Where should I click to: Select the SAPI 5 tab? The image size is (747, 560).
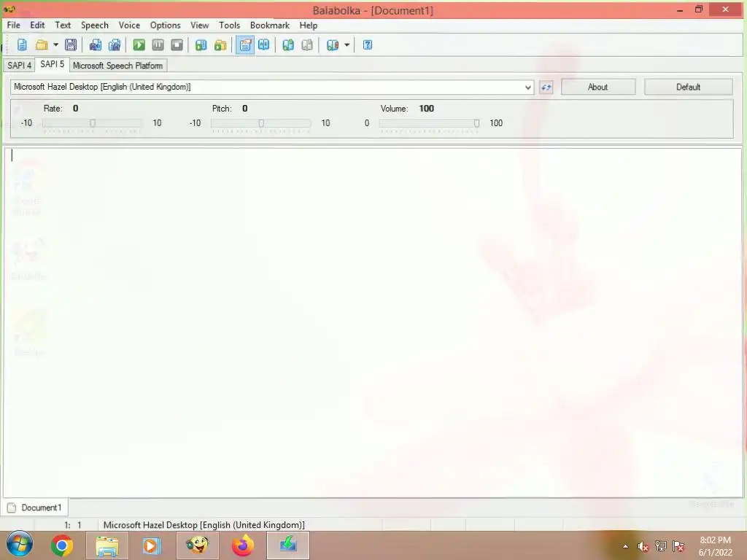tap(52, 64)
